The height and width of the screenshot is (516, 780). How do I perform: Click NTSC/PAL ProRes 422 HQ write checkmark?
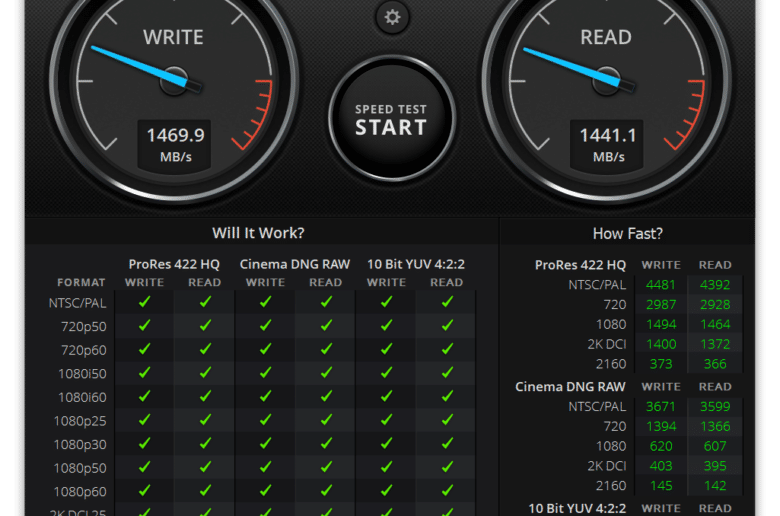point(145,302)
